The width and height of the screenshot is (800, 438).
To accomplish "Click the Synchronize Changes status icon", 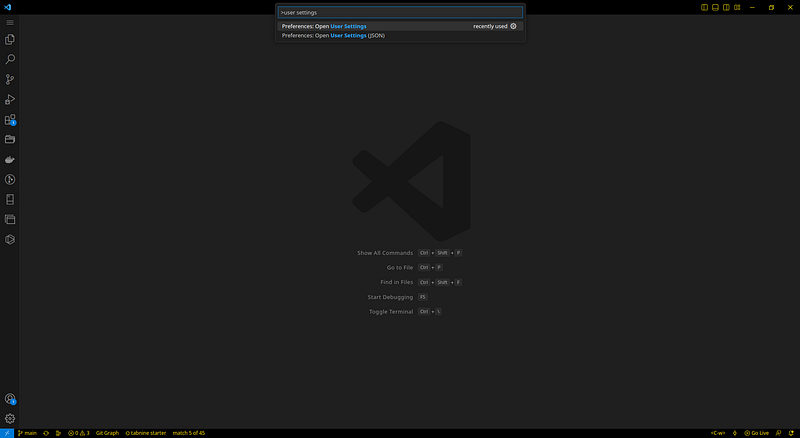I will click(x=46, y=433).
